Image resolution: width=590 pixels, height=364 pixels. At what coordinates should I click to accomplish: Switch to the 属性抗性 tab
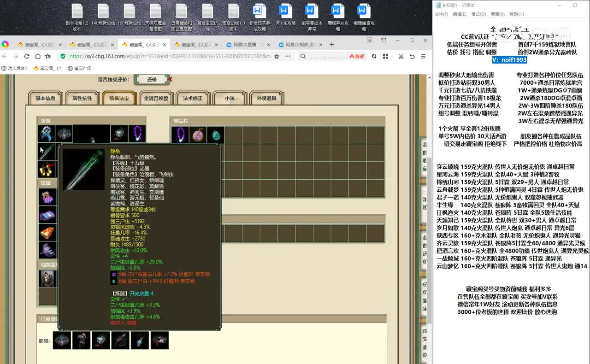pos(82,98)
